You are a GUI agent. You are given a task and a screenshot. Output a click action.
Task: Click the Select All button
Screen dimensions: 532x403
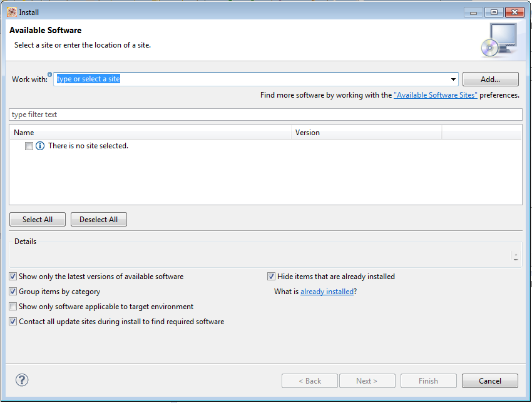coord(38,220)
